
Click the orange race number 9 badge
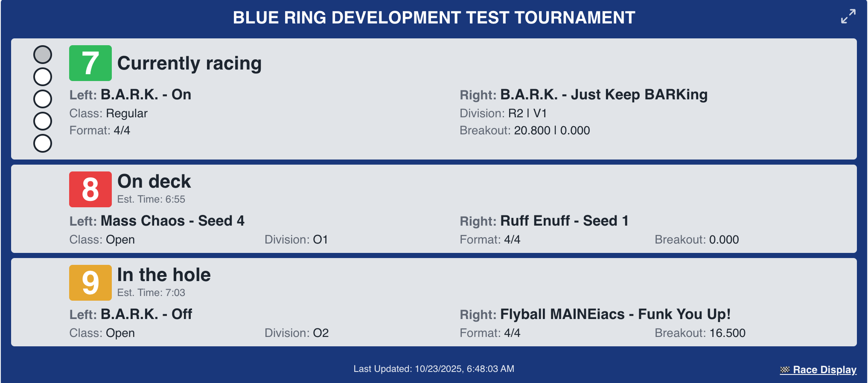90,283
